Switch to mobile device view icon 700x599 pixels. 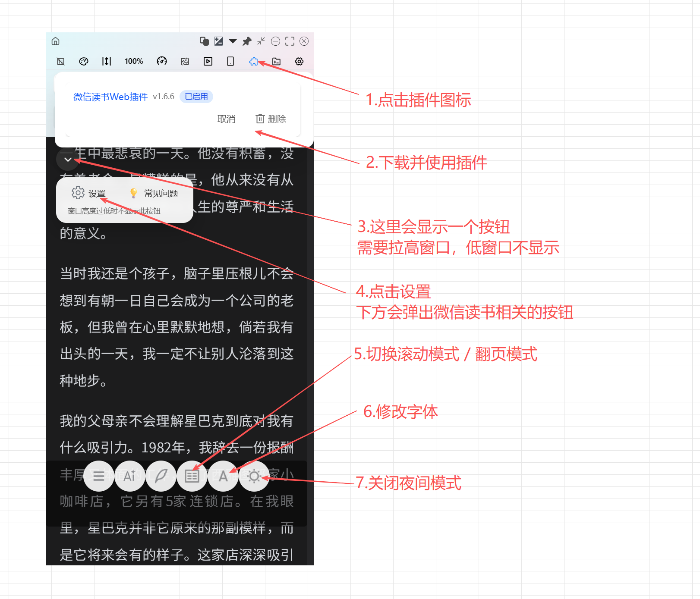230,61
